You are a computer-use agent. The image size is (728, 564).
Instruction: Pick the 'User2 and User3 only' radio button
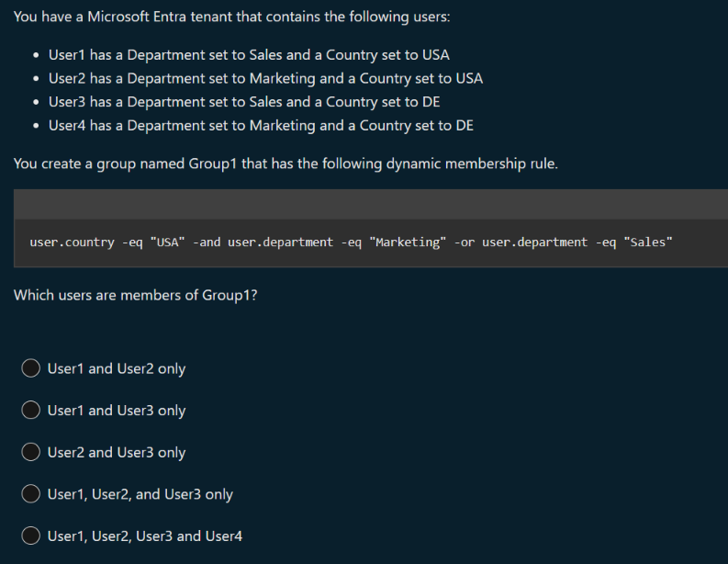[x=31, y=453]
